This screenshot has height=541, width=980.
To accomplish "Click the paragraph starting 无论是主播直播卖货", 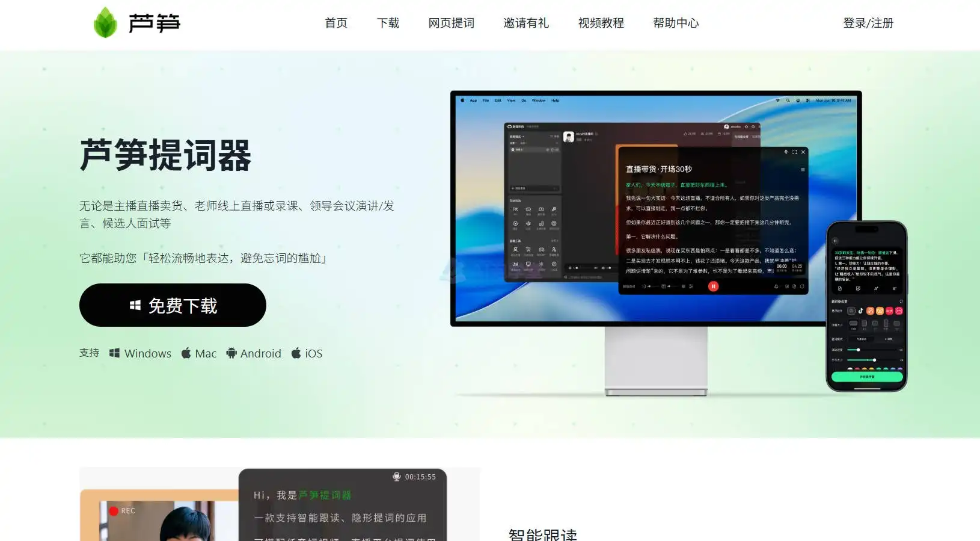I will pyautogui.click(x=237, y=214).
